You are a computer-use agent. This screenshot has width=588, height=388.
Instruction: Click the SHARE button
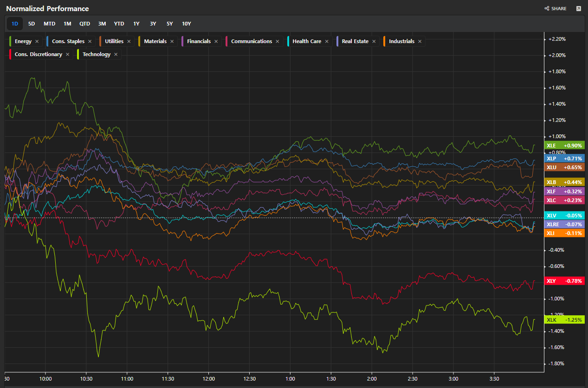click(x=556, y=8)
